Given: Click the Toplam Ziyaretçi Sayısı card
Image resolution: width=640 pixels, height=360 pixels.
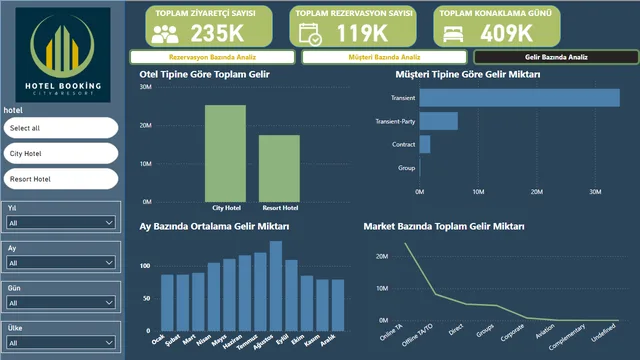Looking at the screenshot, I should click(x=209, y=27).
